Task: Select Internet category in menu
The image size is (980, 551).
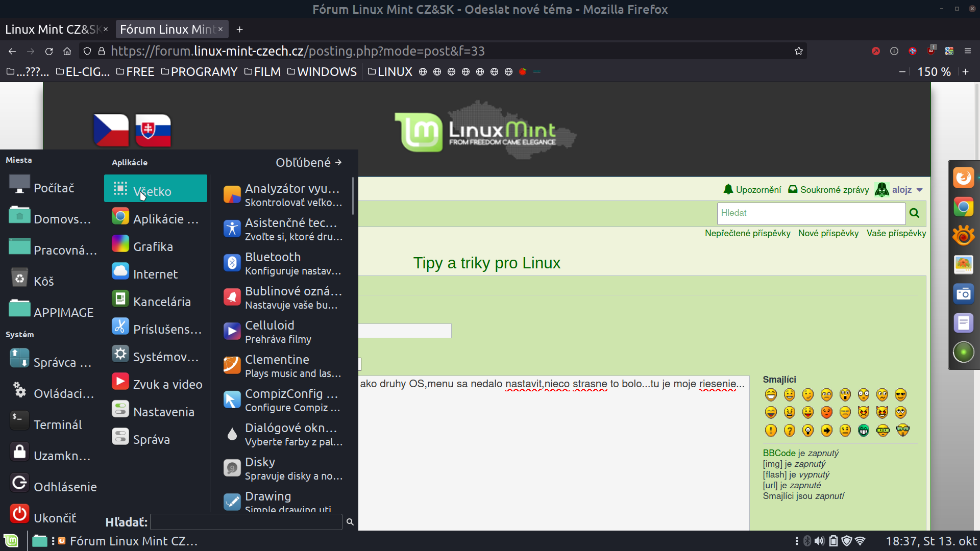Action: 155,274
